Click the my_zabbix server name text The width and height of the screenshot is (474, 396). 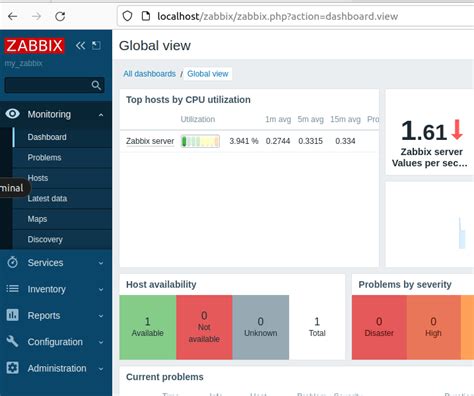point(23,63)
